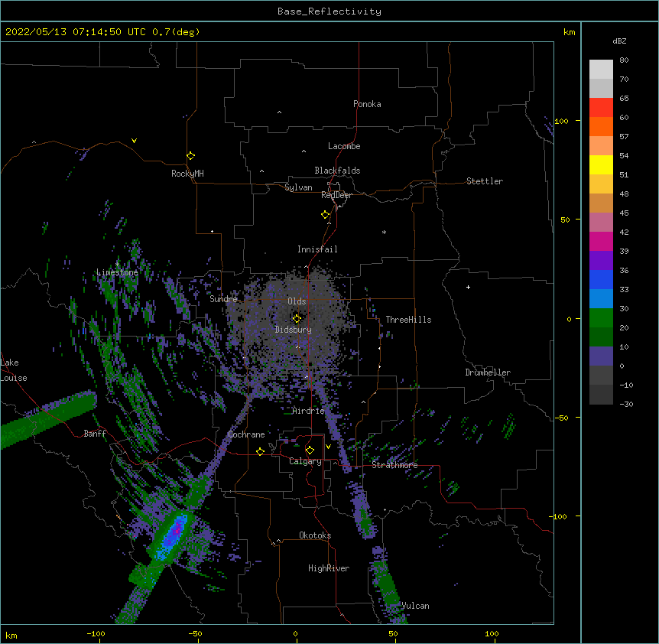Click the Stettler city label

(x=485, y=181)
